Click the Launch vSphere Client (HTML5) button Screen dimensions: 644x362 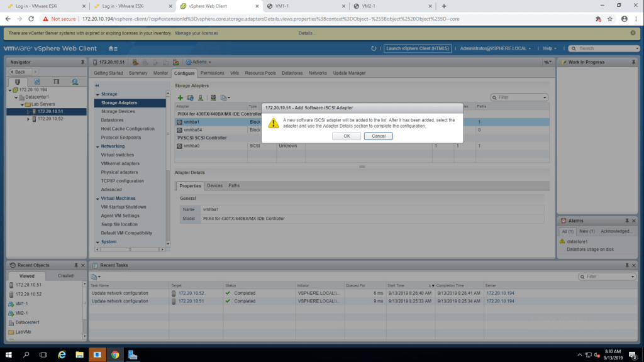coord(417,48)
